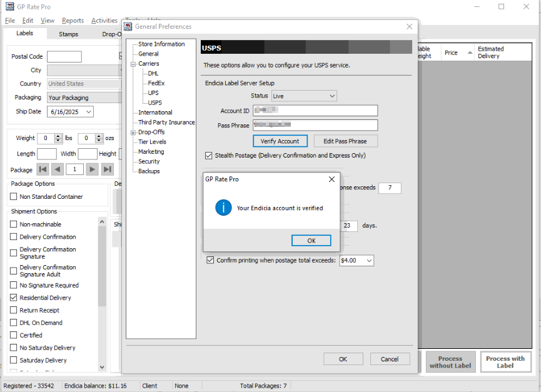Toggle Confirm printing when postage exceeds checkbox
Image resolution: width=541 pixels, height=392 pixels.
tap(210, 260)
